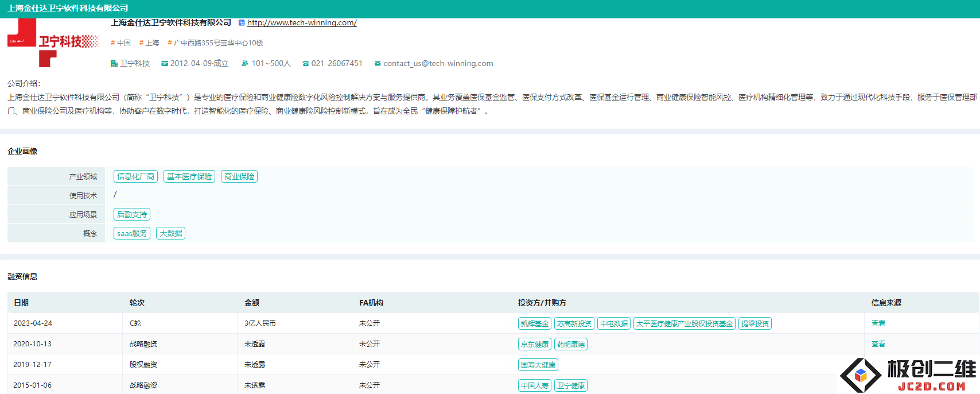Click investor tag 中国人寿
Screen dimensions: 980x394
(535, 386)
